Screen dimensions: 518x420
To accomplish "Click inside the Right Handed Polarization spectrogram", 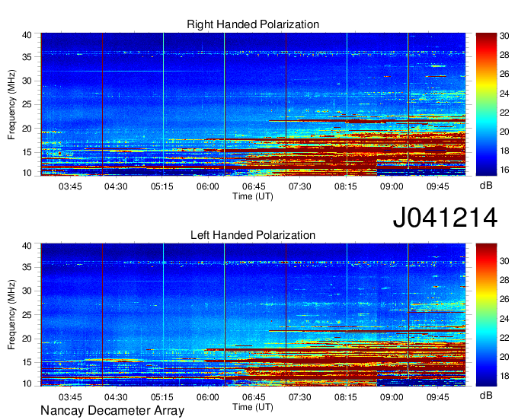I will pos(253,104).
